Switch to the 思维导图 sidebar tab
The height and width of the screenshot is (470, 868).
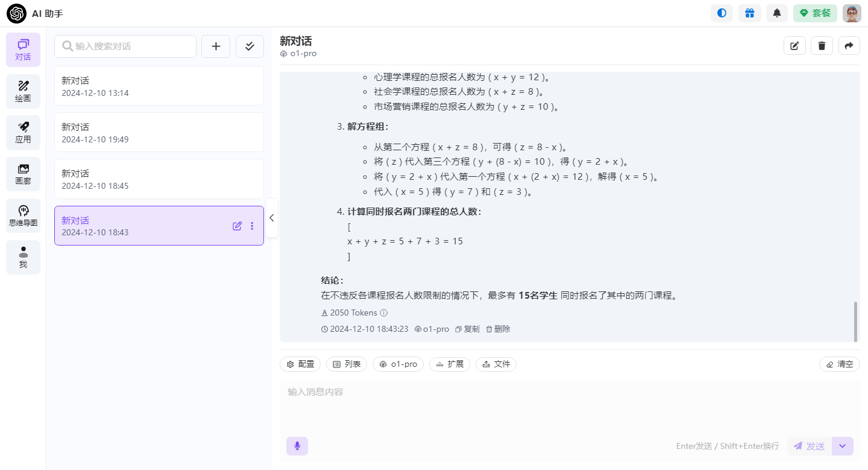pyautogui.click(x=23, y=216)
